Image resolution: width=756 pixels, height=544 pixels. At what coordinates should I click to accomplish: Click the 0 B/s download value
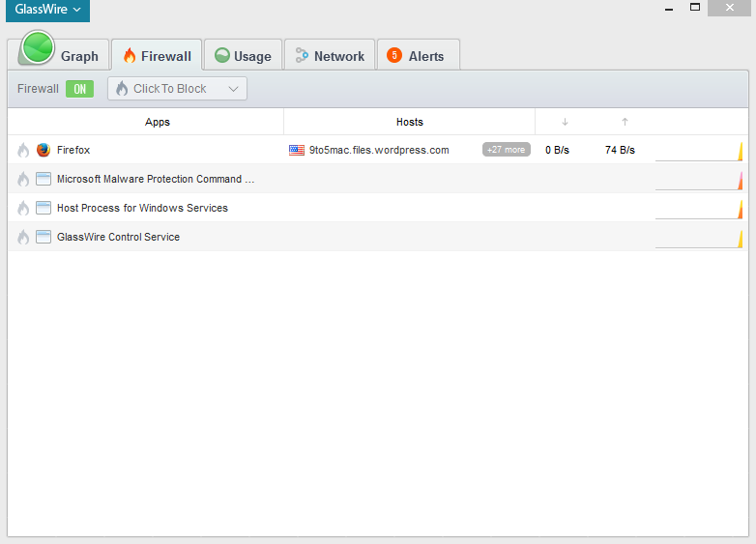click(x=558, y=150)
